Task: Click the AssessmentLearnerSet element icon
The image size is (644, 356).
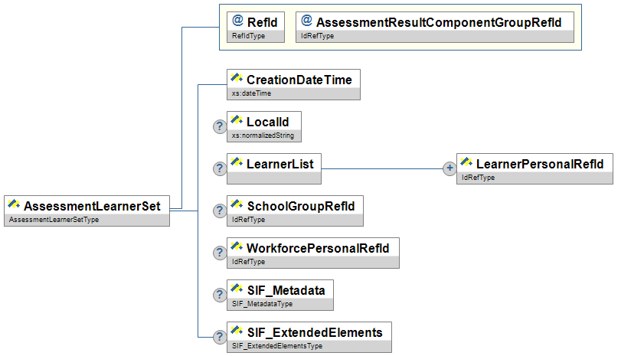Action: coord(14,205)
